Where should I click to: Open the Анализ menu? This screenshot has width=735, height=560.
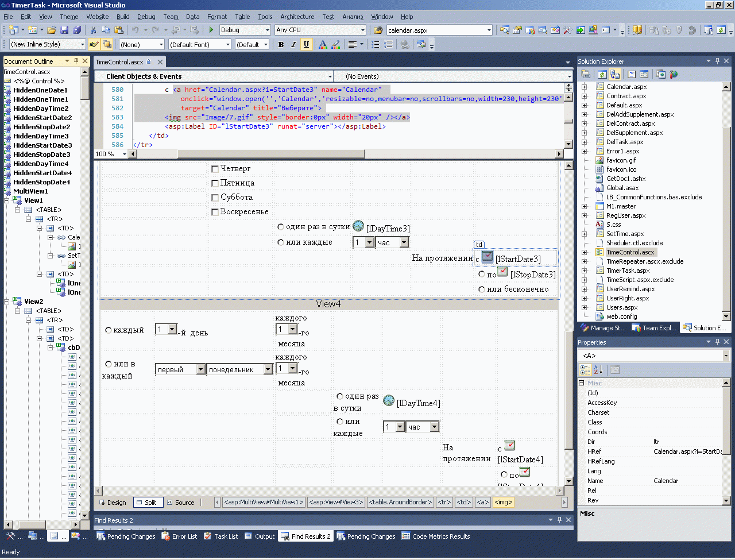pos(353,17)
